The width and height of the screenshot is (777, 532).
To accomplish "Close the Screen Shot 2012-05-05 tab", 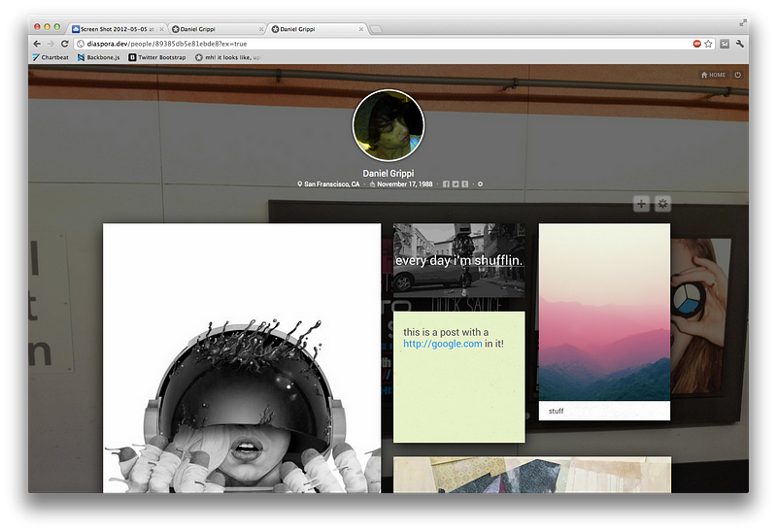I will 161,29.
